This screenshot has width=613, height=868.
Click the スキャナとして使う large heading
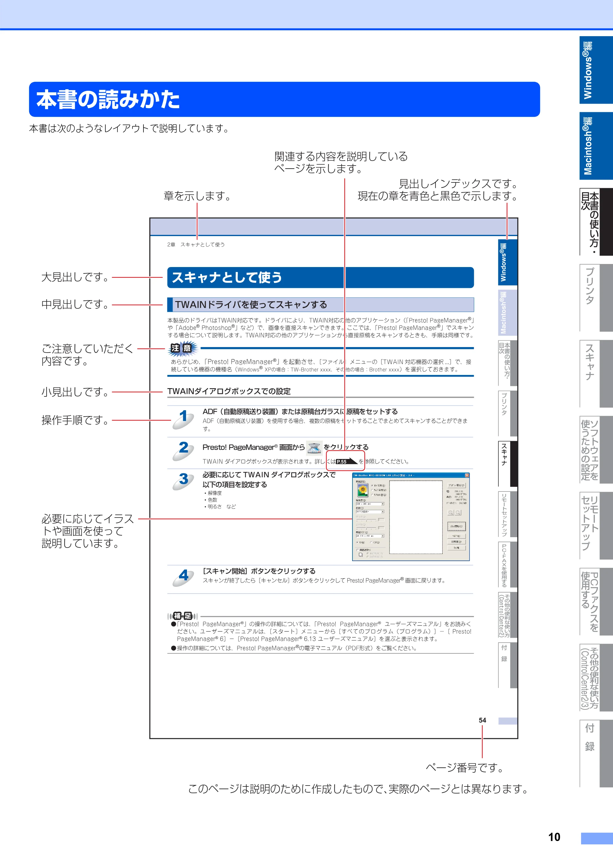pos(321,277)
